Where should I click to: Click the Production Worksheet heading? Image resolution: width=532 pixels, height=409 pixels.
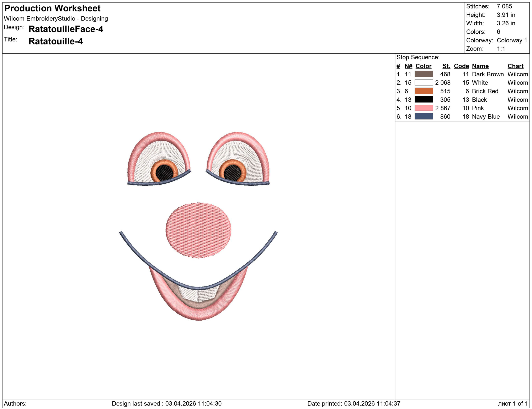pos(52,8)
